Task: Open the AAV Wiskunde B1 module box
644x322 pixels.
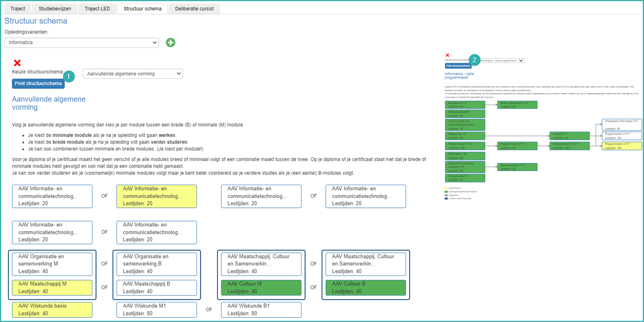Action: pyautogui.click(x=261, y=310)
